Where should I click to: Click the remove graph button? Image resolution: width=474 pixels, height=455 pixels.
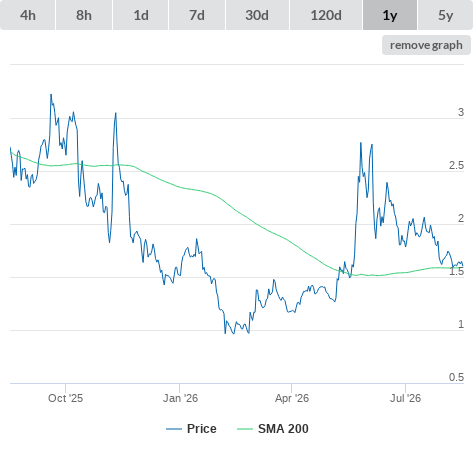click(x=426, y=45)
